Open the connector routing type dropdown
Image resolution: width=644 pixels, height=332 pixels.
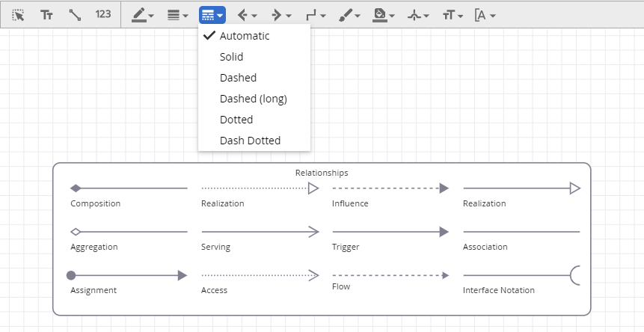point(316,14)
